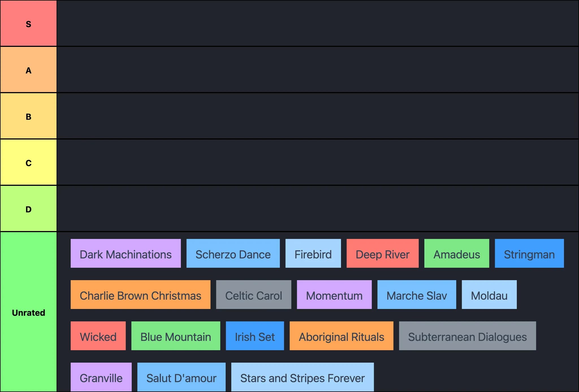
Task: Click the yellow C tier label
Action: coord(28,162)
